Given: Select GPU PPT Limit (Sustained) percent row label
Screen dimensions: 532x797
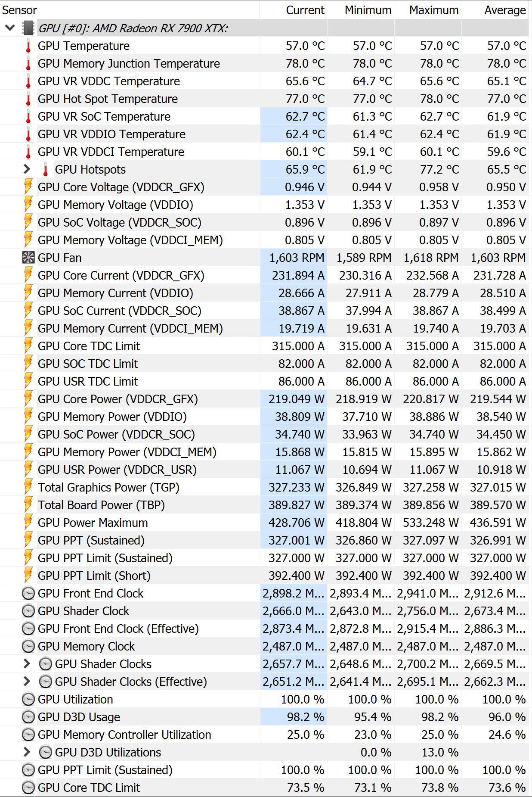Looking at the screenshot, I should pos(105,770).
